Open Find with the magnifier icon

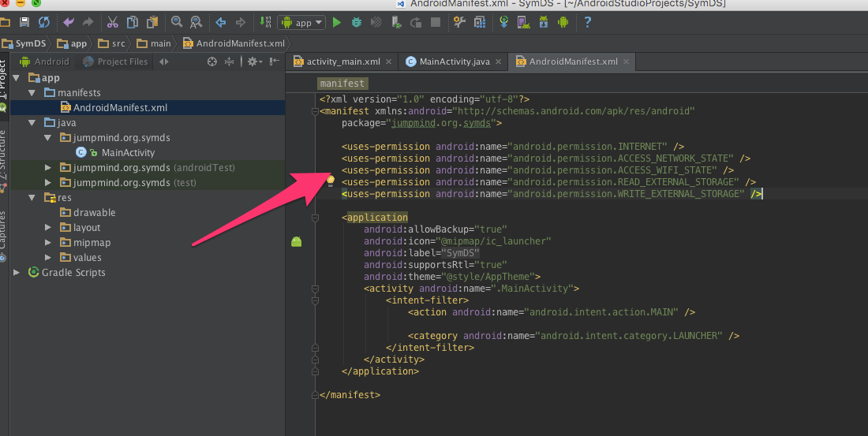(177, 22)
